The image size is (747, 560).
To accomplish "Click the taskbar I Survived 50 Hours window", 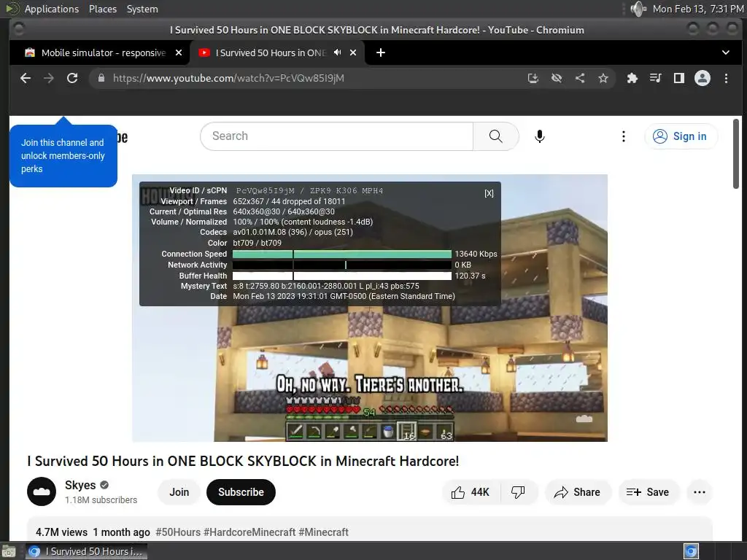I will (x=86, y=551).
